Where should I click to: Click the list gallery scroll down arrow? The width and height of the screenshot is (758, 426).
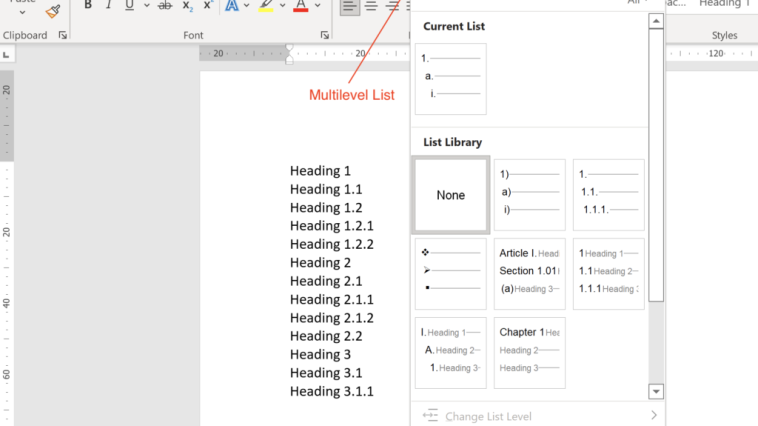pos(656,392)
